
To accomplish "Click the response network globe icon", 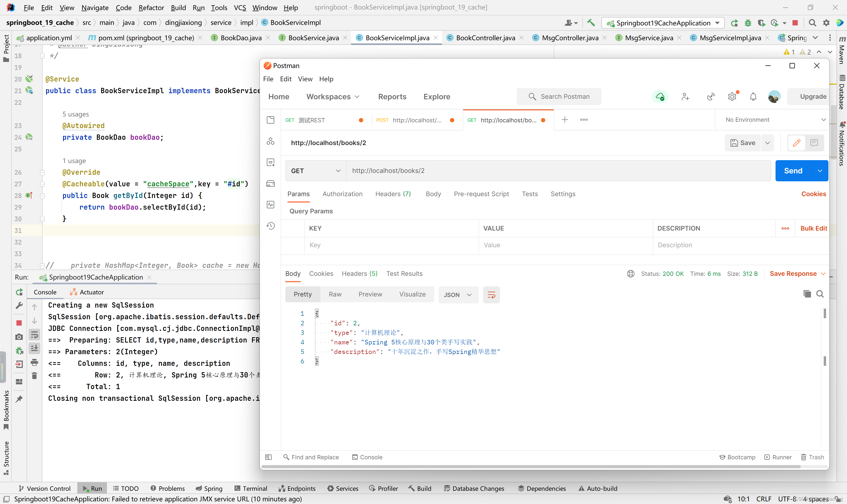I will 630,274.
